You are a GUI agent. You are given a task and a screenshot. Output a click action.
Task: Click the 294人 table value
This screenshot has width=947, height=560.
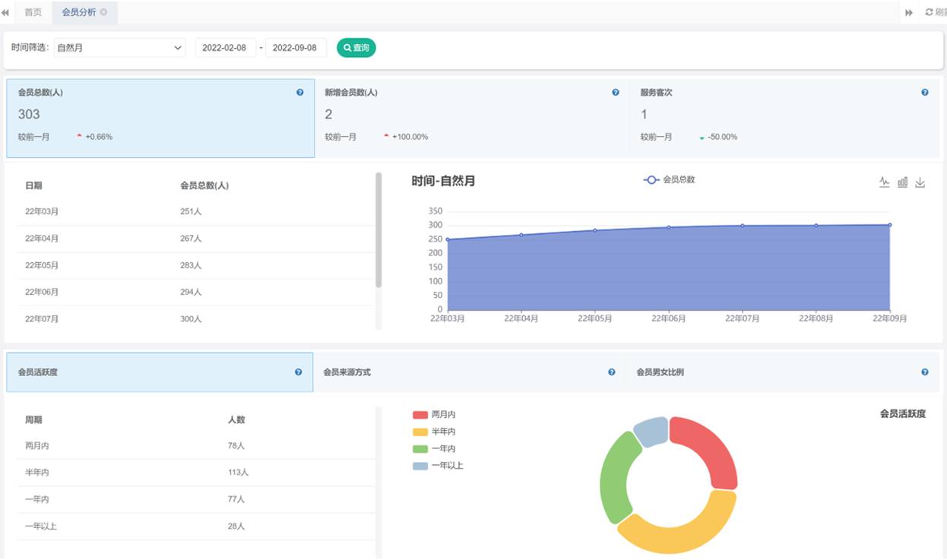click(x=191, y=292)
